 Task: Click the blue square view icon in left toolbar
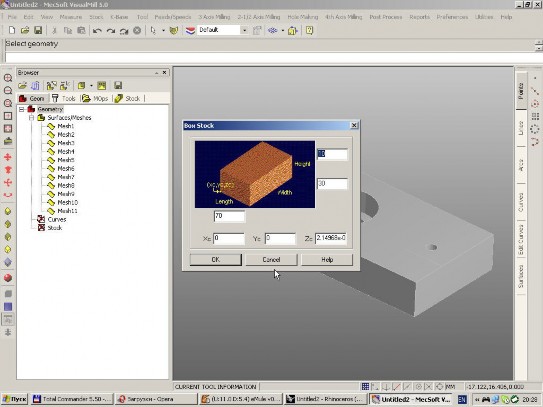click(x=8, y=307)
